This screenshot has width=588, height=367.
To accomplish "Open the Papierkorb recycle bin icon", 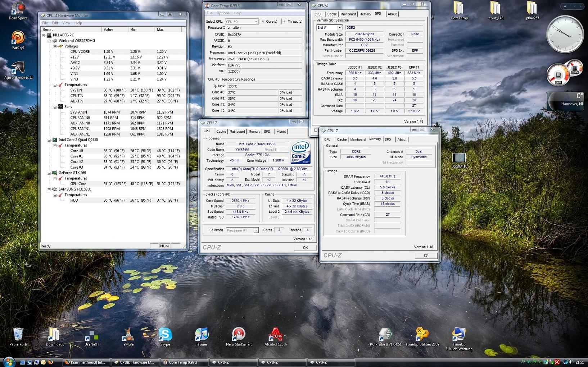I will click(18, 337).
